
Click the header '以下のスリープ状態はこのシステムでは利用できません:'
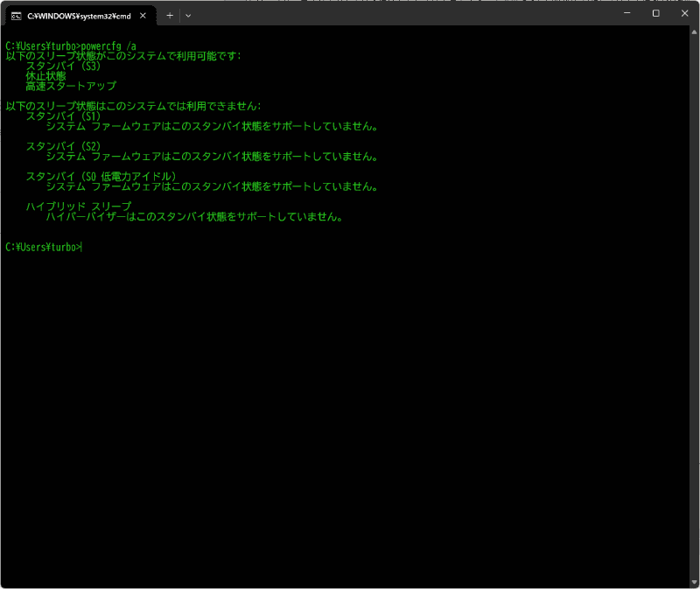[x=134, y=106]
